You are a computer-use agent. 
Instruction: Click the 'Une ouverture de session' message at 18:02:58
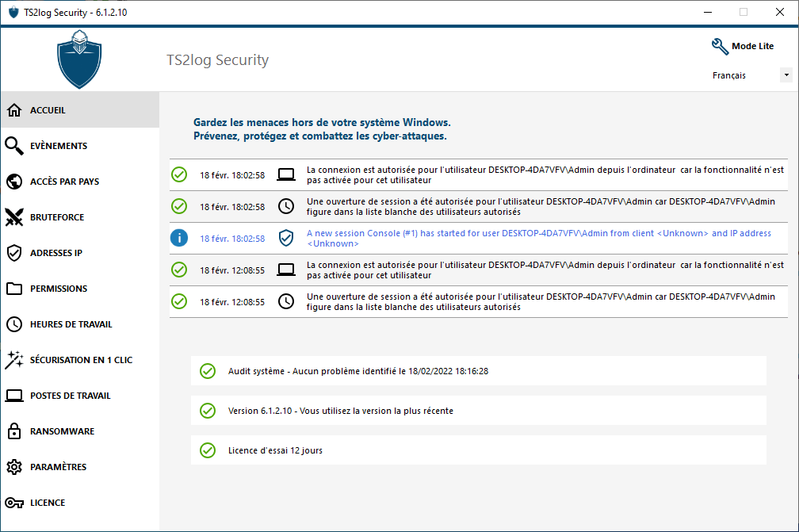(x=541, y=206)
